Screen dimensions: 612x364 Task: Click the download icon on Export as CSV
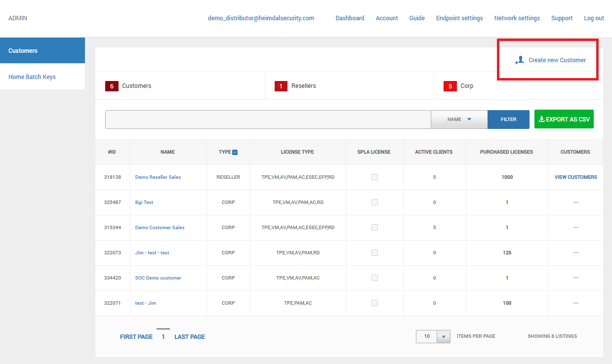(541, 119)
